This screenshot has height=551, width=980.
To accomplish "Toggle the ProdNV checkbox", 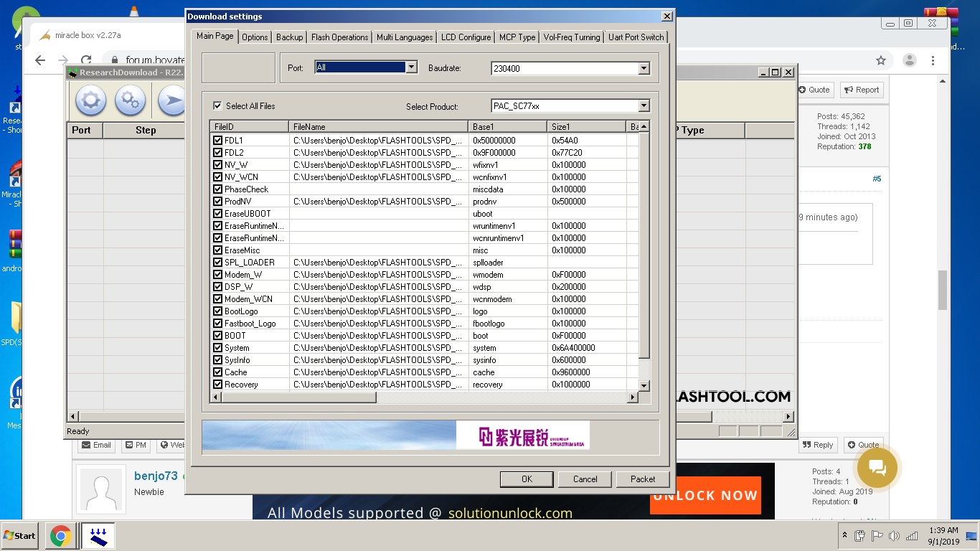I will pyautogui.click(x=218, y=202).
